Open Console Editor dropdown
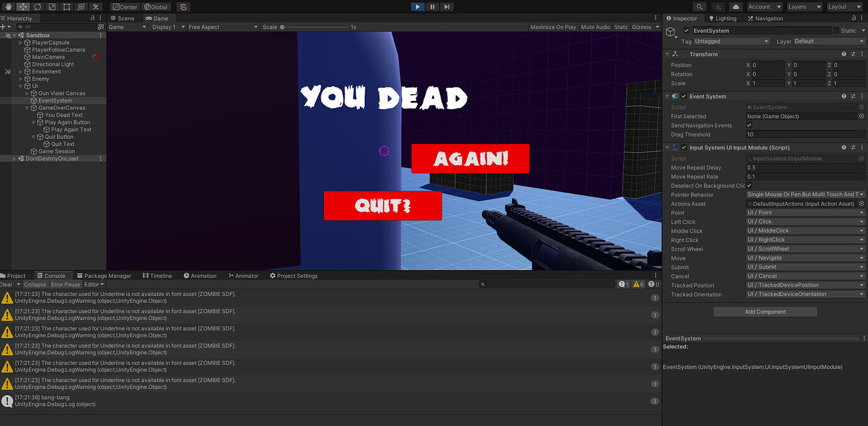The image size is (868, 426). coord(94,285)
